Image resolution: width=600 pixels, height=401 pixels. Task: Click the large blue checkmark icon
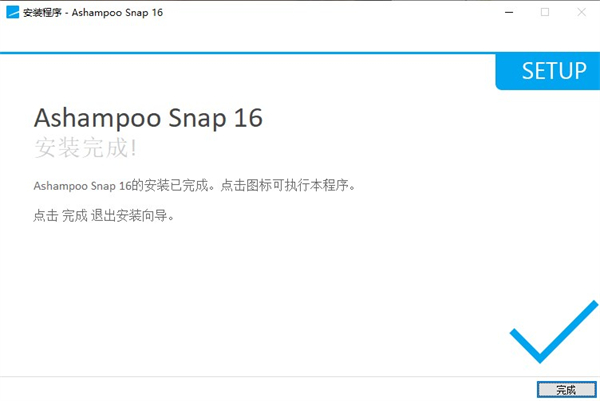pos(554,331)
